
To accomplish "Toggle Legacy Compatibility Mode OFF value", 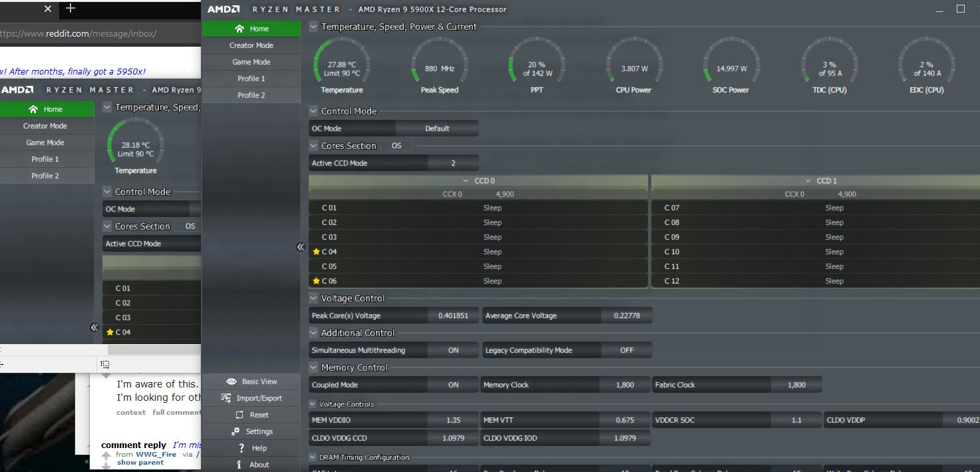I will [x=627, y=350].
